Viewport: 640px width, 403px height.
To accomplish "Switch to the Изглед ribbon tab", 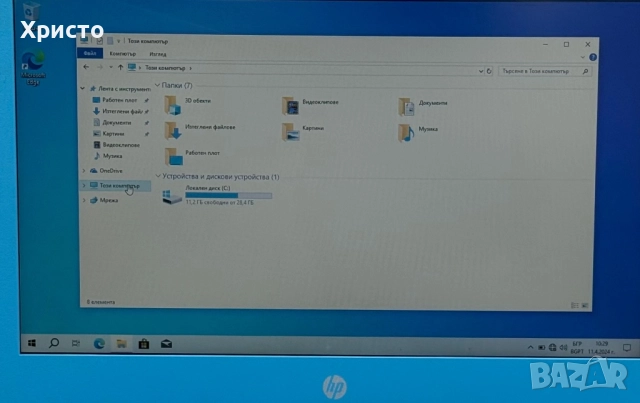I will tap(158, 54).
